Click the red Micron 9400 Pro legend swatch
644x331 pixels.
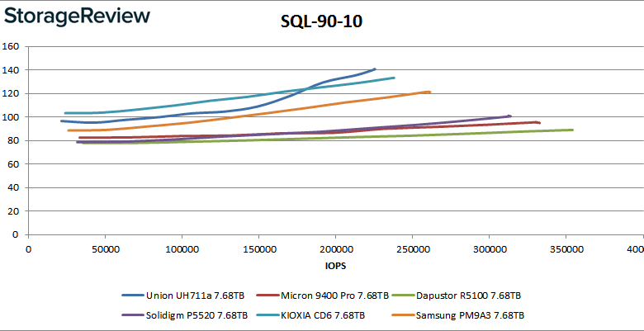[267, 296]
